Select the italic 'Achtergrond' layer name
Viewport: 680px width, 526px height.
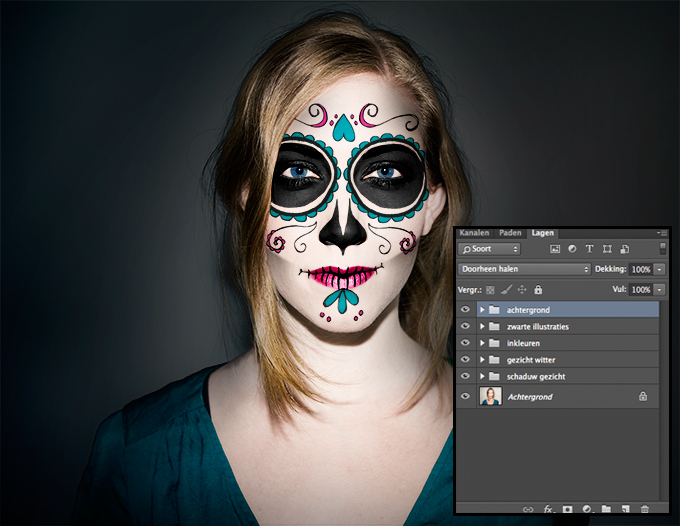(530, 397)
